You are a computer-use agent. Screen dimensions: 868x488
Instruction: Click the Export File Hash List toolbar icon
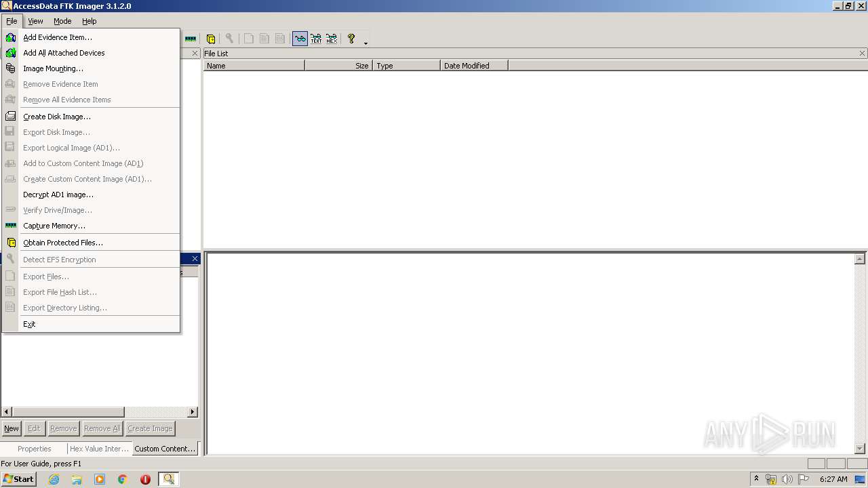(264, 39)
